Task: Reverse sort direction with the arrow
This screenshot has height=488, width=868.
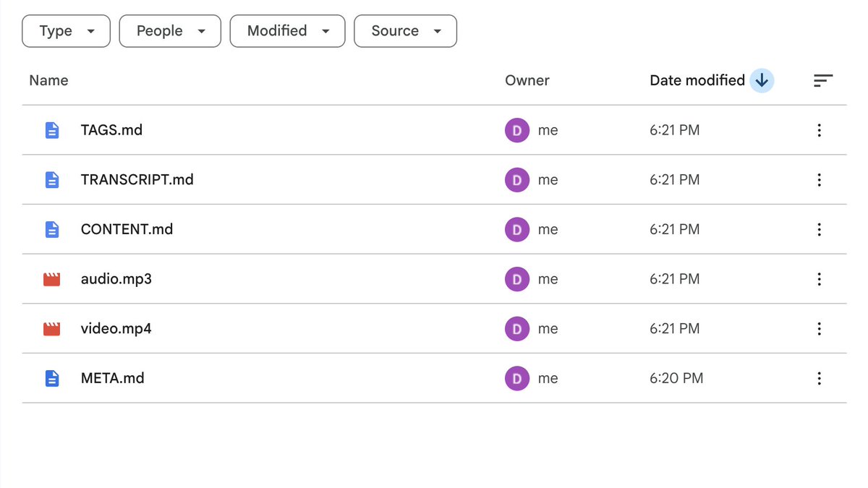Action: pos(762,81)
